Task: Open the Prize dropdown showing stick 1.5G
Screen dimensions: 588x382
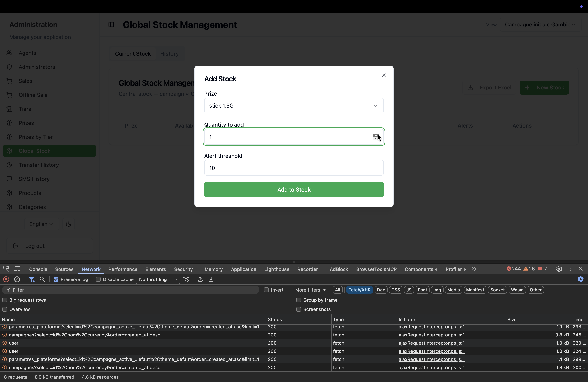Action: (294, 105)
